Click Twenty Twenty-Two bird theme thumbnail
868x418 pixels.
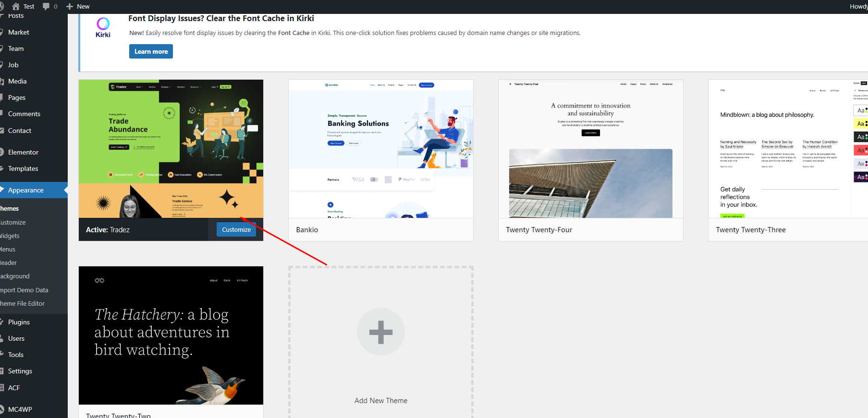click(x=171, y=335)
